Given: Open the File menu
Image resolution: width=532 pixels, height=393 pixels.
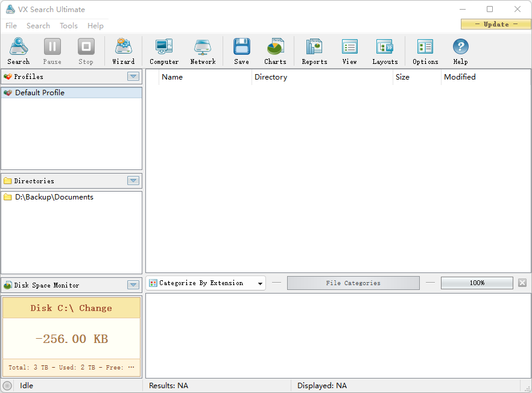Looking at the screenshot, I should (11, 26).
